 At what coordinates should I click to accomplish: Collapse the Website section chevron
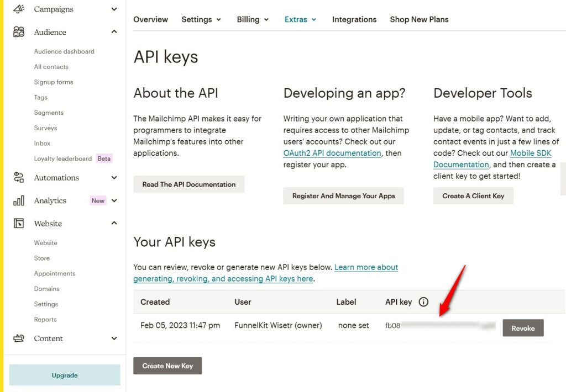(114, 223)
